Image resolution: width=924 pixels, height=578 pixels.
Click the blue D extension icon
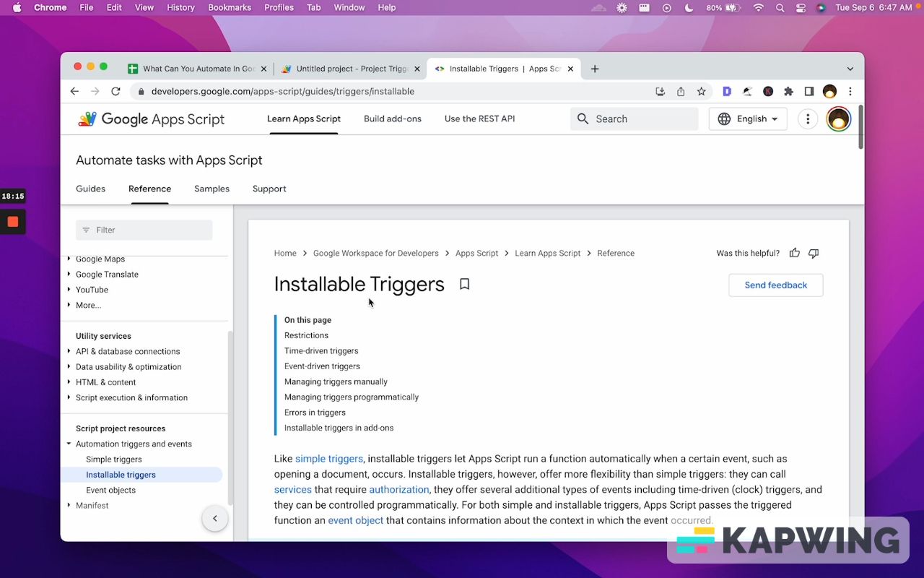[727, 91]
